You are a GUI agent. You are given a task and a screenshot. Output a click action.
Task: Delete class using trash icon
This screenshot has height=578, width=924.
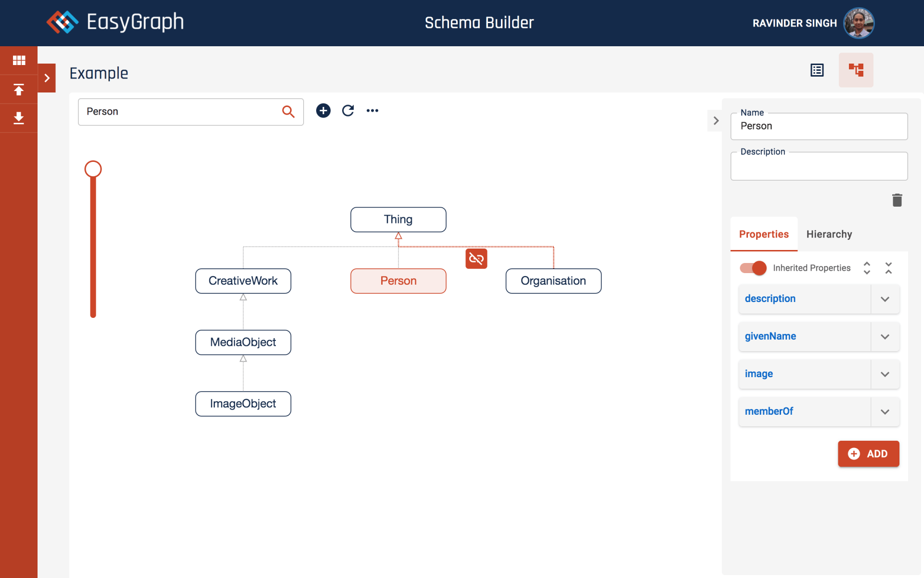pyautogui.click(x=897, y=200)
